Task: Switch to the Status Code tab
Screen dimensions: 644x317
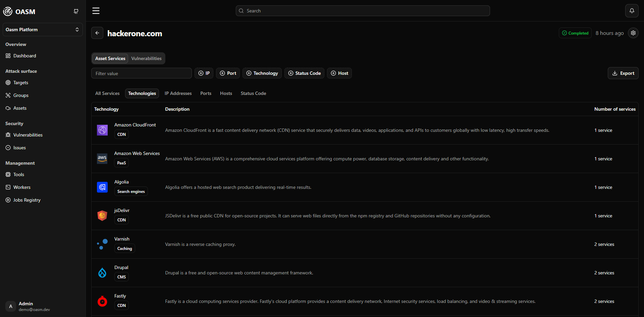Action: (253, 93)
